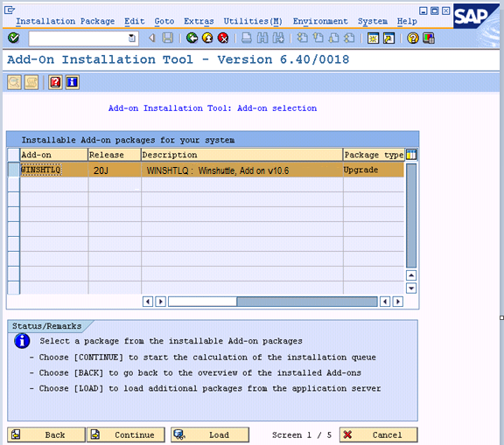Click the 20J release cell
The width and height of the screenshot is (504, 445).
coord(115,170)
